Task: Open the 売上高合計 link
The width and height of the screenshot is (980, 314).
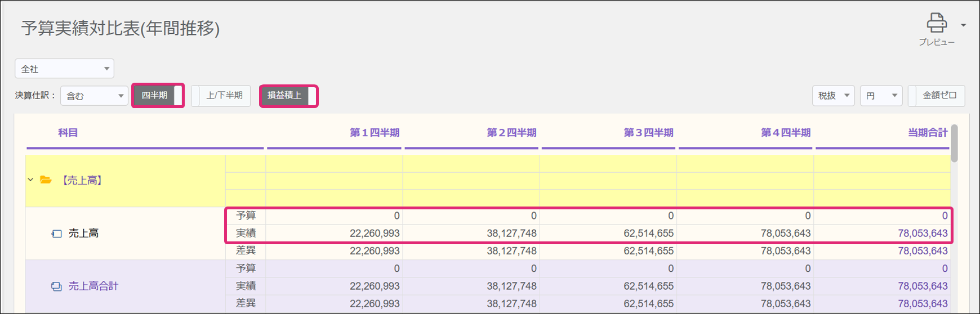Action: click(93, 286)
